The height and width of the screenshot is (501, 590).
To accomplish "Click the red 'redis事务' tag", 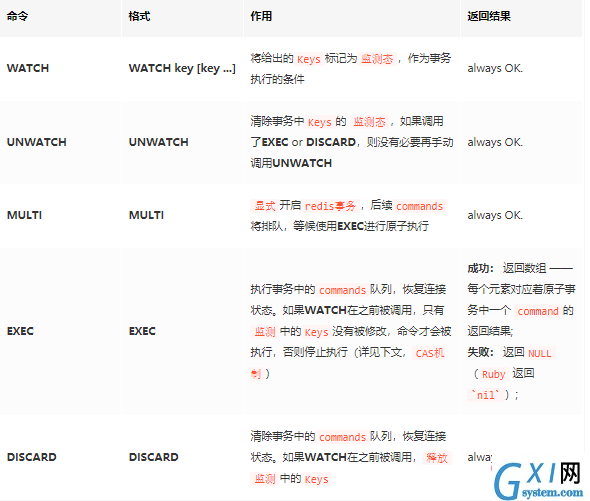I will coord(330,206).
